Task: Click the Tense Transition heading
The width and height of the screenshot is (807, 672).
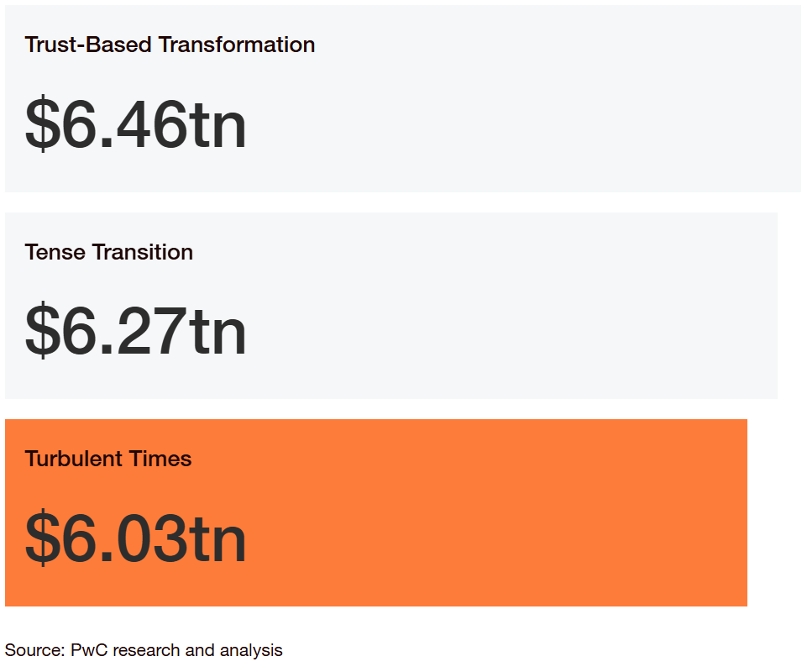Action: 108,252
